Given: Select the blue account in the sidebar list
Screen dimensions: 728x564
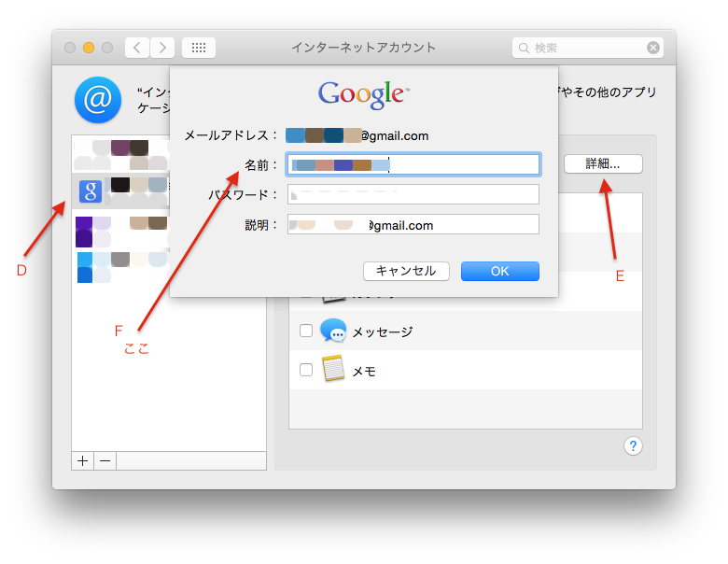Looking at the screenshot, I should click(120, 267).
